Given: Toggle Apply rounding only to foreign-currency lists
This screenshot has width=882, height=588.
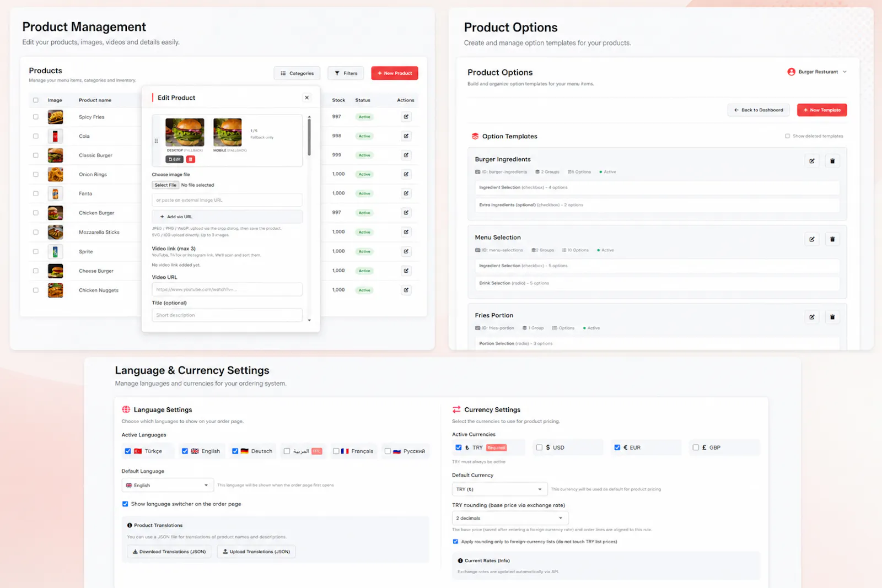Looking at the screenshot, I should (455, 542).
